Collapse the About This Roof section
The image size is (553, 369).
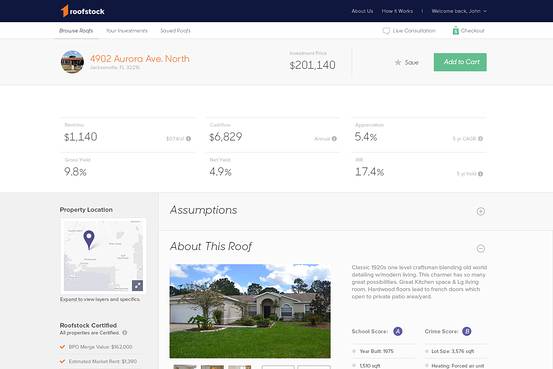point(481,248)
